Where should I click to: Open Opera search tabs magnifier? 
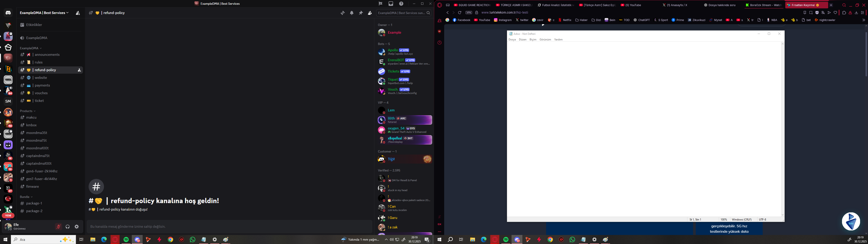pyautogui.click(x=844, y=5)
